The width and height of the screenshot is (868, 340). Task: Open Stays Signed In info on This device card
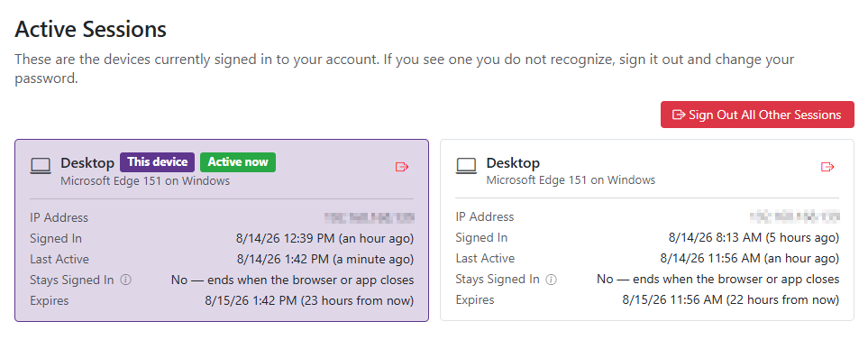[126, 280]
